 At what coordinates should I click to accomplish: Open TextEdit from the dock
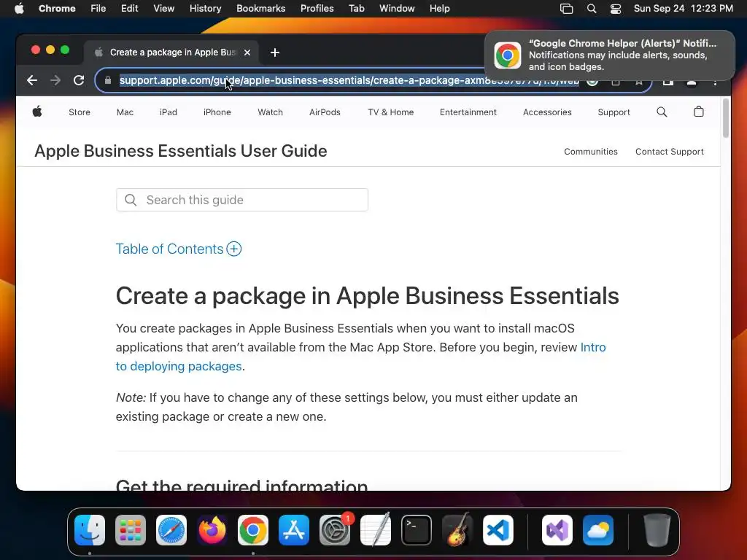click(x=376, y=530)
